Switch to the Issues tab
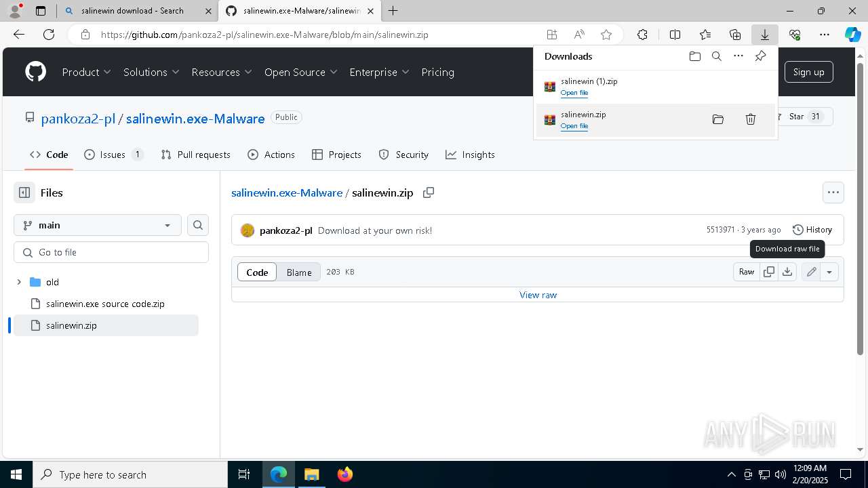The image size is (868, 488). (x=113, y=155)
